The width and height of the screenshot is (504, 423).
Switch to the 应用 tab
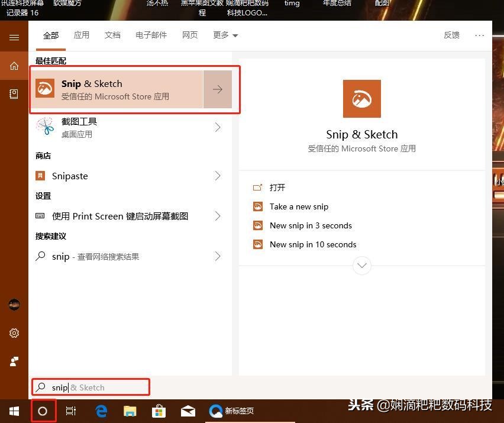pyautogui.click(x=82, y=35)
